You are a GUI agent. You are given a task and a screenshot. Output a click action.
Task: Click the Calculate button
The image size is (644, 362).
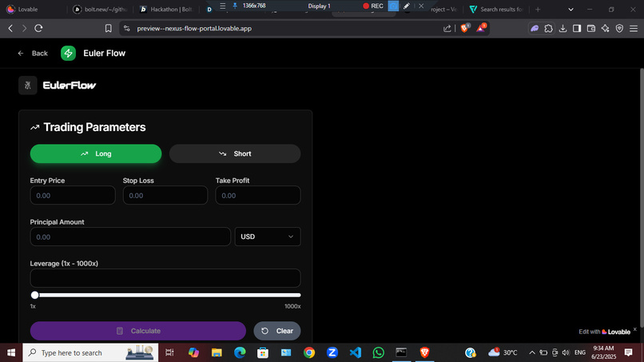(x=138, y=331)
